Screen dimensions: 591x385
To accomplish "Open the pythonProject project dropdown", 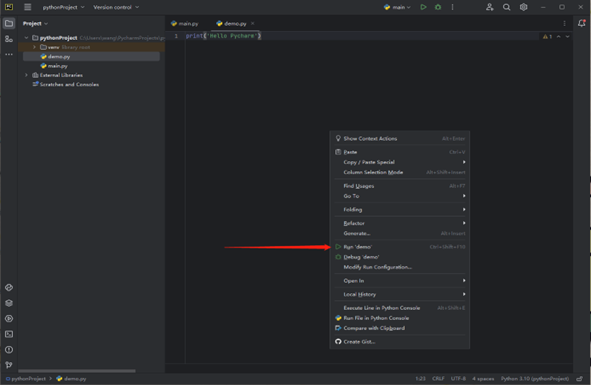I will tap(63, 7).
